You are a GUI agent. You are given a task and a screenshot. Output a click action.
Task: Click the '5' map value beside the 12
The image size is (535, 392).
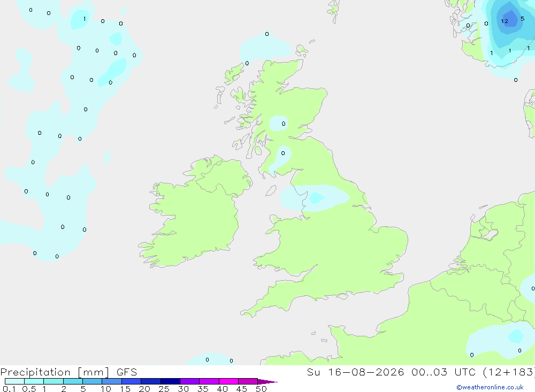(522, 19)
